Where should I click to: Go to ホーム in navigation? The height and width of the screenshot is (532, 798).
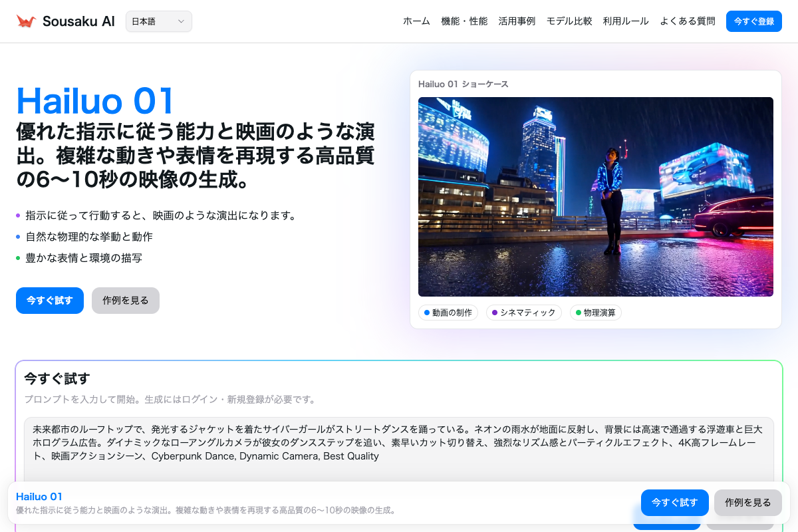(416, 21)
